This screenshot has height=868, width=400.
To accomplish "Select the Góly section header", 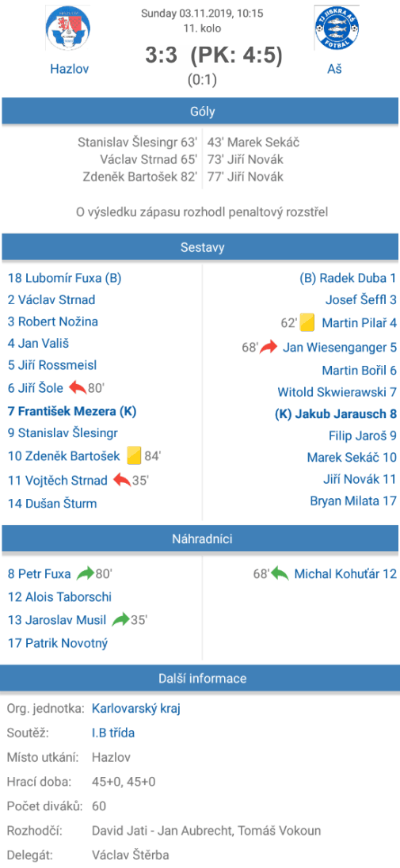I will [200, 112].
